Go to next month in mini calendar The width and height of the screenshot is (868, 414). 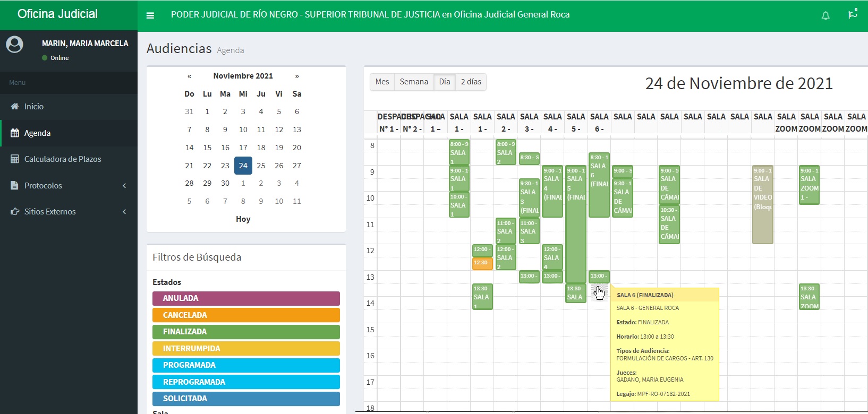(297, 76)
